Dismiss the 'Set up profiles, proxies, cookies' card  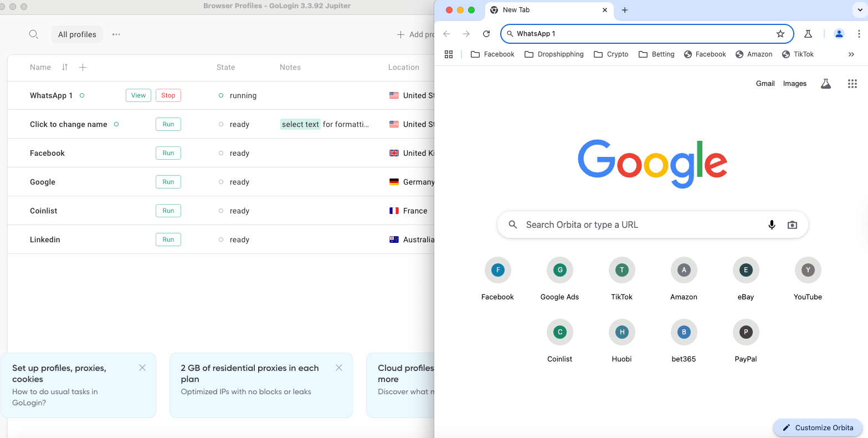pyautogui.click(x=142, y=368)
